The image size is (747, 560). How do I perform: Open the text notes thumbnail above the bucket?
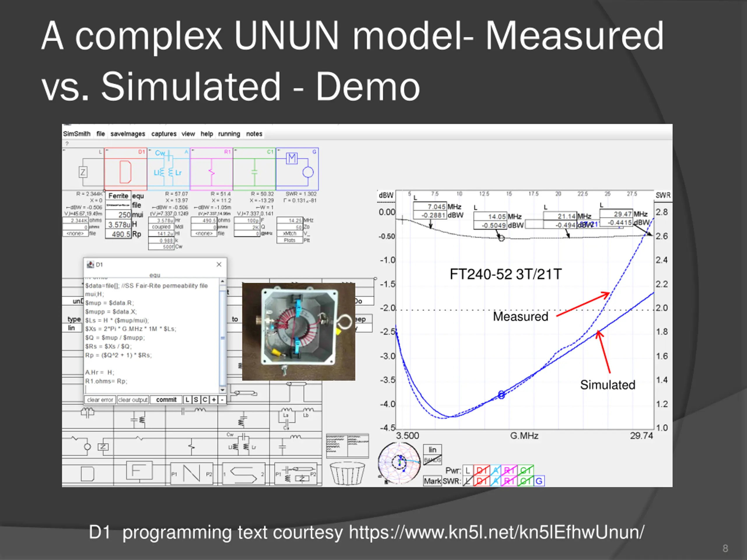point(348,446)
